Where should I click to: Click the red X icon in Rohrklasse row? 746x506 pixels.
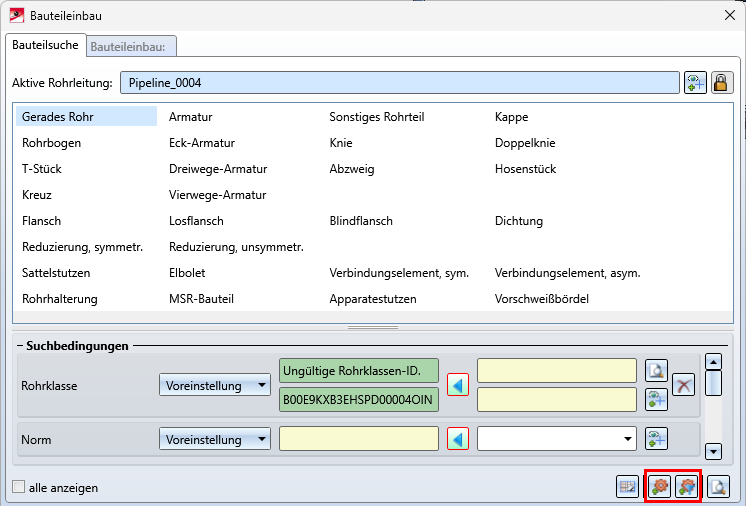click(683, 385)
